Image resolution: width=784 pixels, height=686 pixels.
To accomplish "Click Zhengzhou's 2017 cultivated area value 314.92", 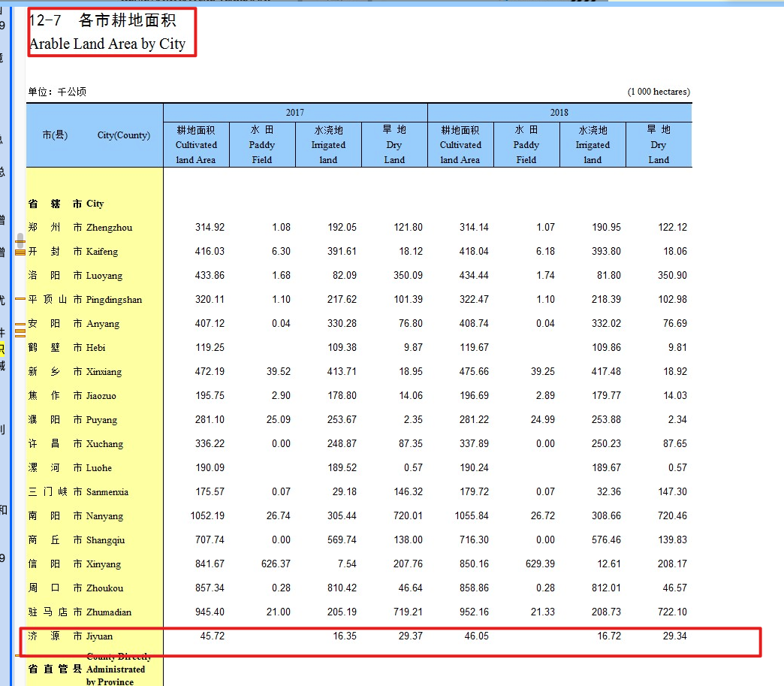I will (209, 228).
